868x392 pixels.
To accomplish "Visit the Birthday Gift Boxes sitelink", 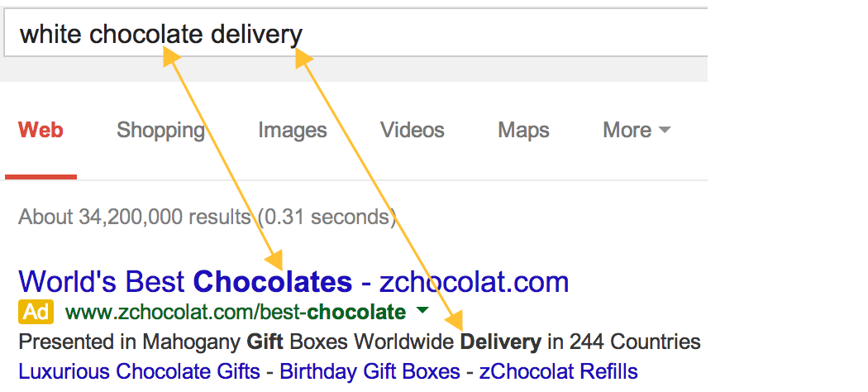I will pyautogui.click(x=370, y=371).
